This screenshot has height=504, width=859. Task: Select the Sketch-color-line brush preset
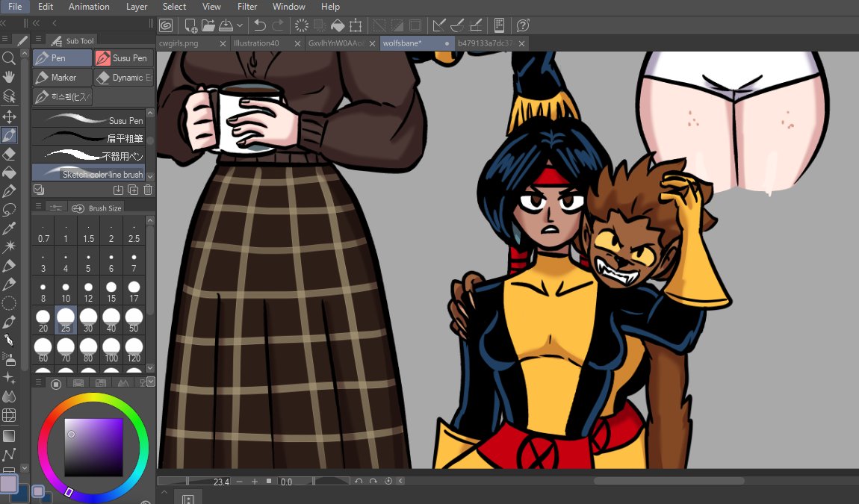tap(89, 172)
